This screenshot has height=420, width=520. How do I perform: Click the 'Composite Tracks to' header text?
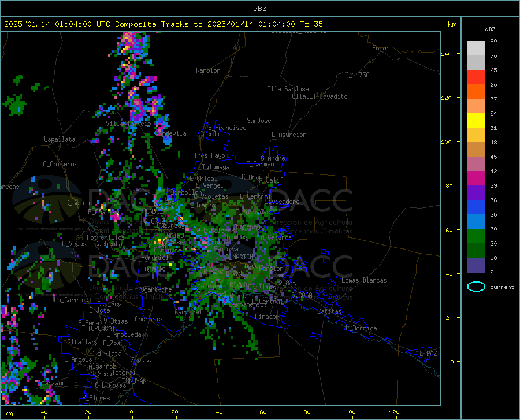pos(158,24)
